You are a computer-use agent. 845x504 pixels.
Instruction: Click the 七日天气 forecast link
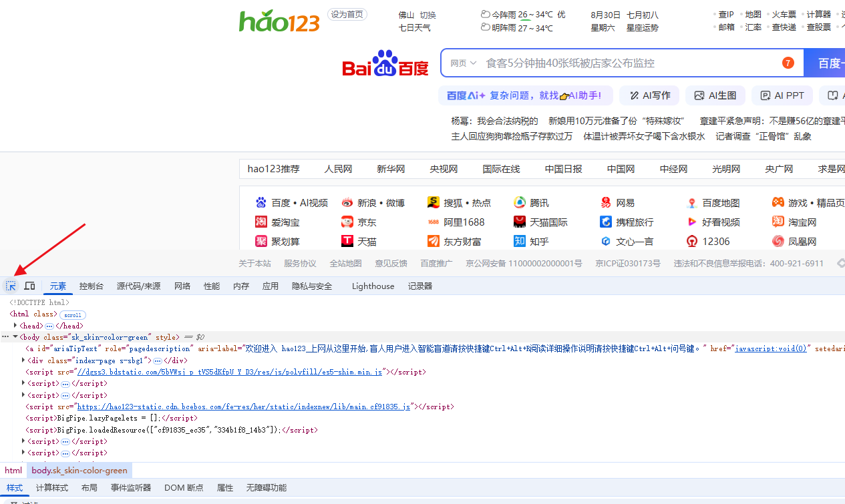point(415,28)
